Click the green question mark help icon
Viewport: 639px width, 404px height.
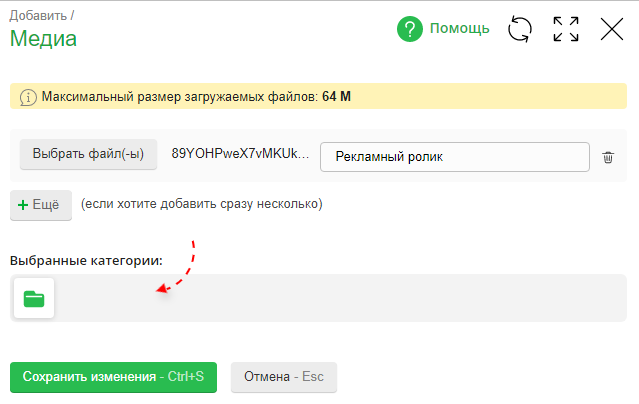(x=410, y=29)
